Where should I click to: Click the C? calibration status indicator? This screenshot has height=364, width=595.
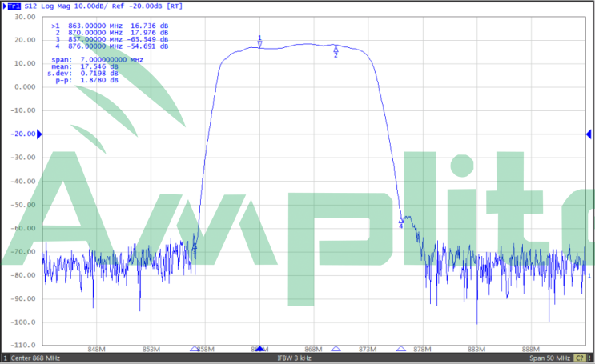point(580,358)
